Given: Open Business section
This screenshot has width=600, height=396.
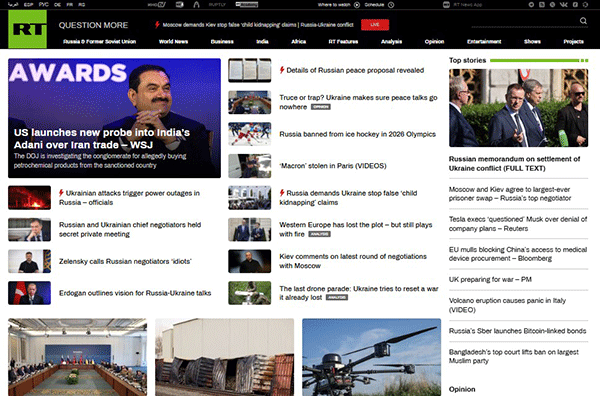Looking at the screenshot, I should click(222, 41).
